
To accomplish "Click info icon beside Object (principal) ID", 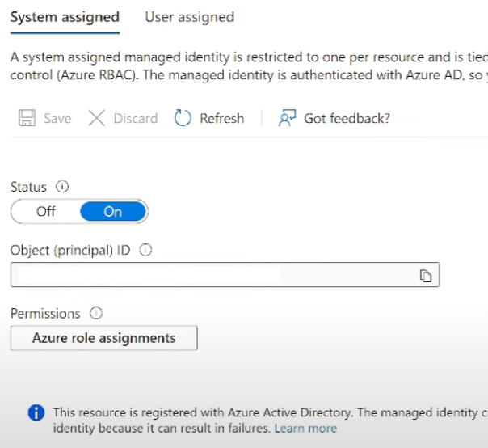I will pos(145,251).
